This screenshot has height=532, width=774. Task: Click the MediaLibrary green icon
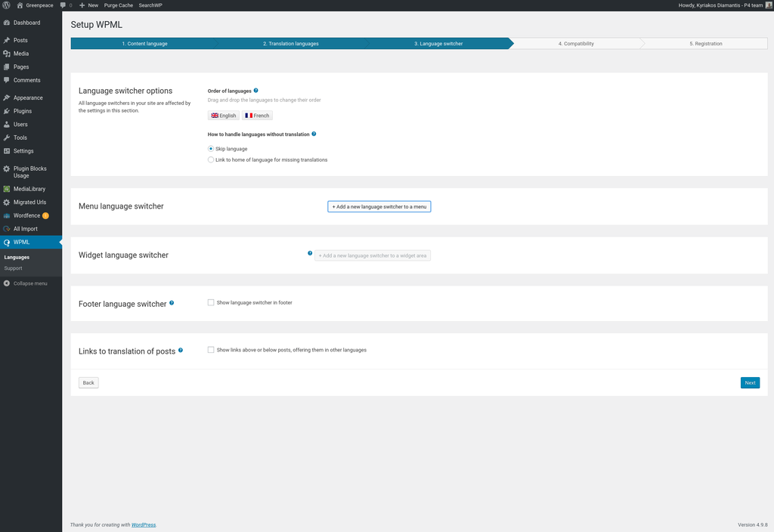(x=6, y=189)
